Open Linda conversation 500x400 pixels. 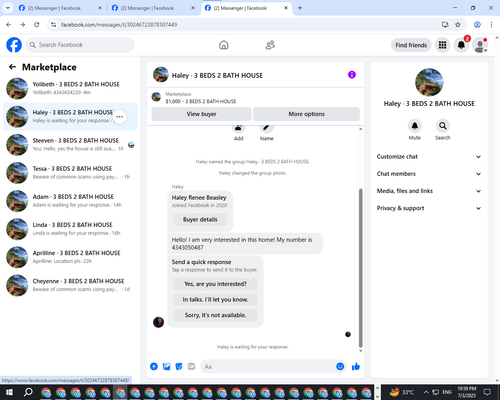[x=70, y=229]
